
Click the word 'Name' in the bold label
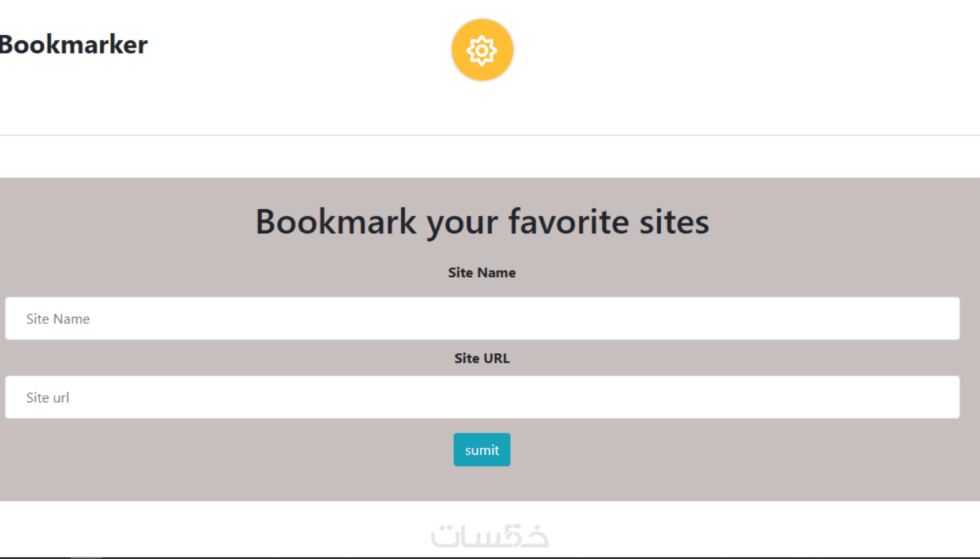[x=496, y=273]
